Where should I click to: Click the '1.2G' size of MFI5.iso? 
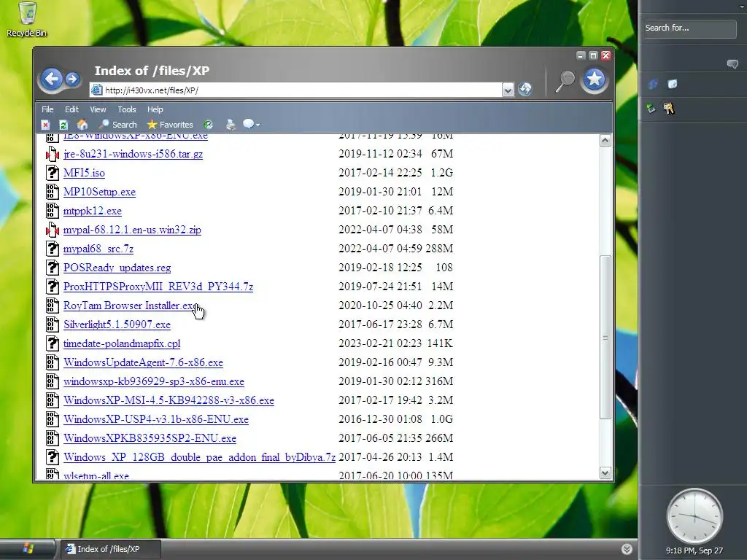[x=441, y=173]
